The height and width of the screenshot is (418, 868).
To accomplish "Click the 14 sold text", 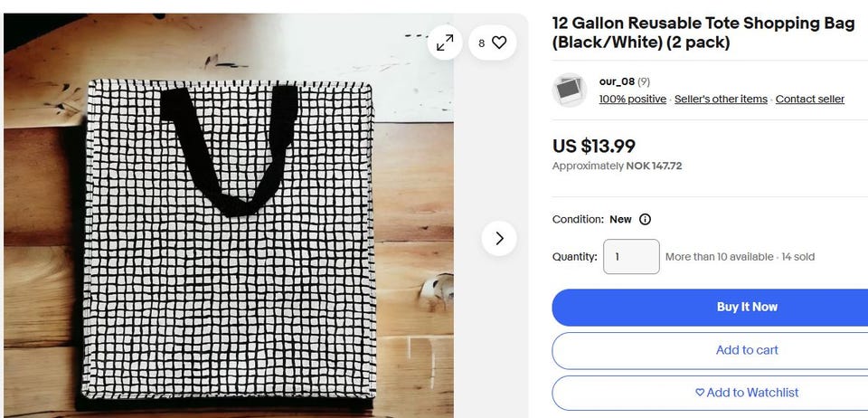I will [797, 257].
